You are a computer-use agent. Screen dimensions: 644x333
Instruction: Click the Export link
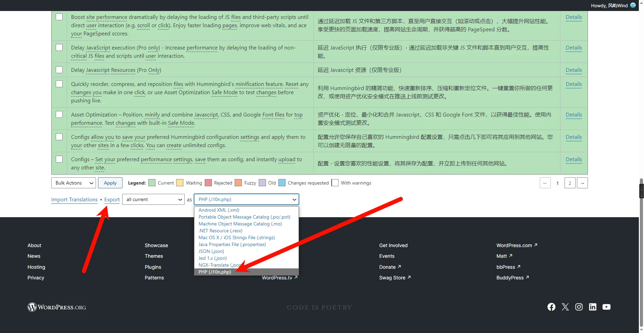pos(112,200)
